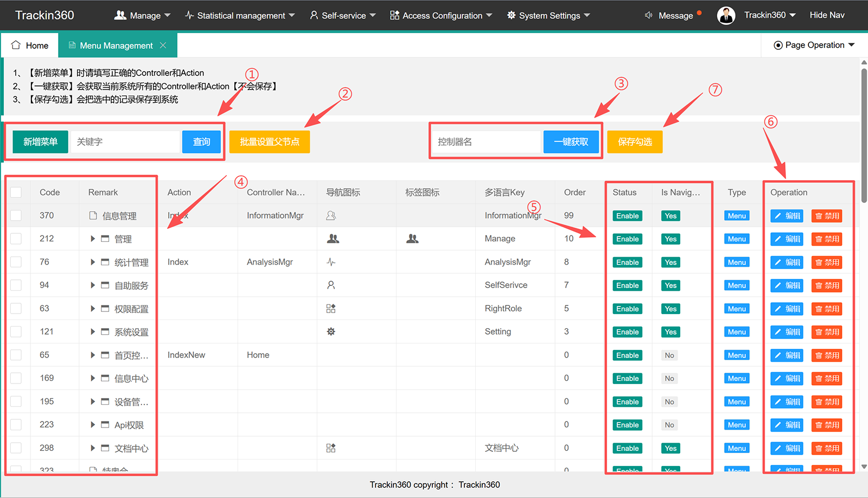The image size is (868, 498).
Task: Check the box for row 121
Action: coord(16,331)
